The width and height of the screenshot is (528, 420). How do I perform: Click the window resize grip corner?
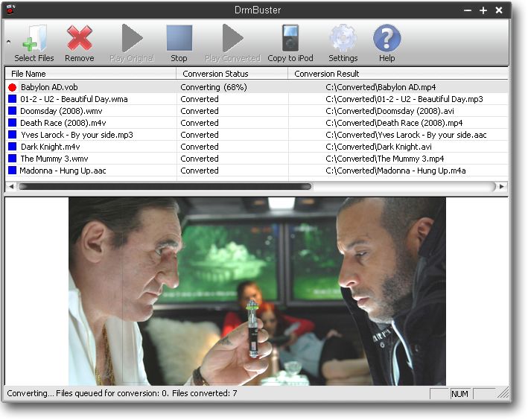point(503,393)
